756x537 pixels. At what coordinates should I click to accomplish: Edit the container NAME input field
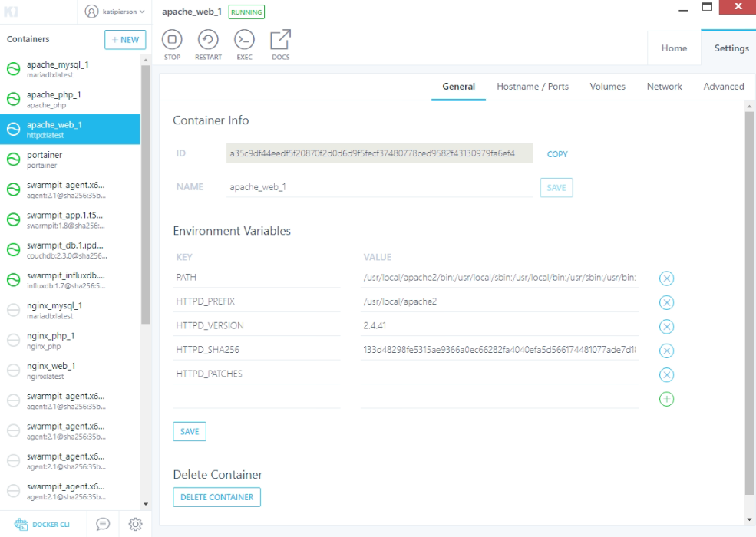380,187
